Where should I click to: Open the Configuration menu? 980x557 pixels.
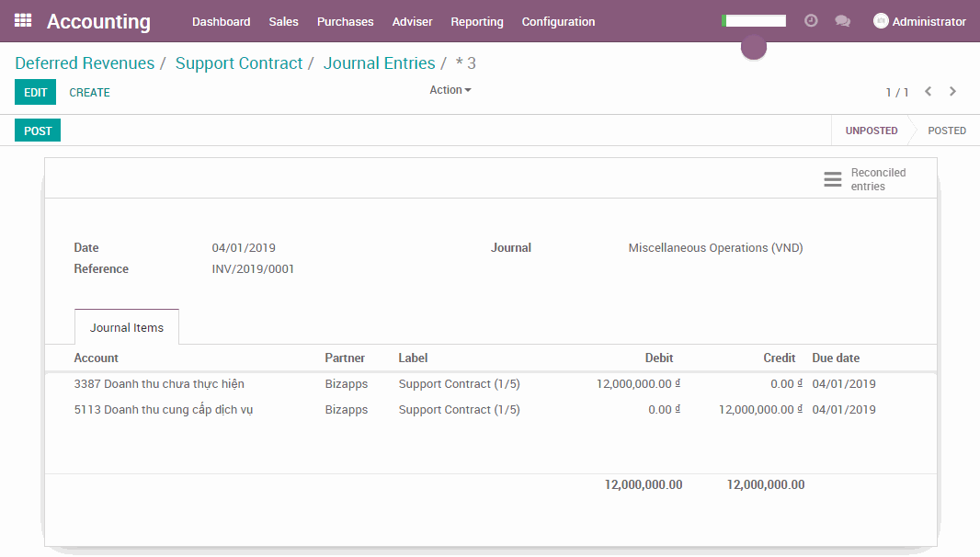pos(558,21)
